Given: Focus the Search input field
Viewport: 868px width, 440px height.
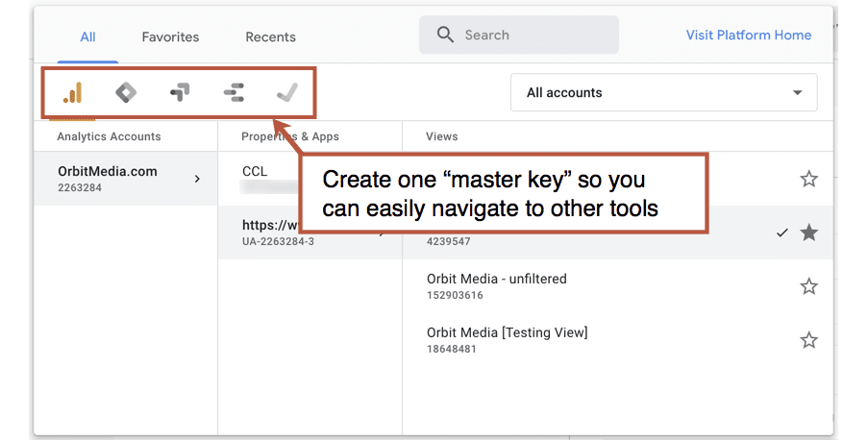Looking at the screenshot, I should click(x=519, y=35).
